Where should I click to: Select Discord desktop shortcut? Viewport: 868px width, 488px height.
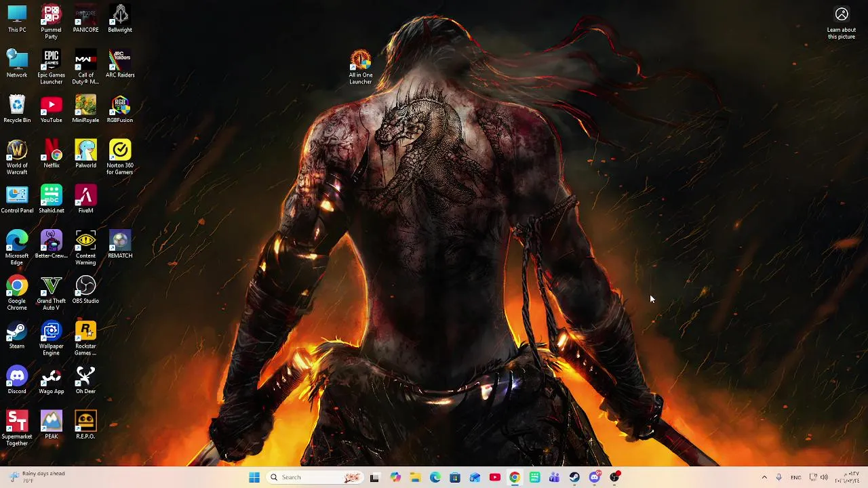tap(17, 381)
